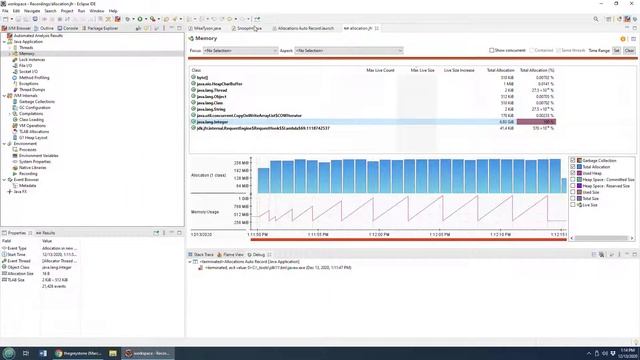
Task: Switch to the Package Explorer tab
Action: (100, 28)
